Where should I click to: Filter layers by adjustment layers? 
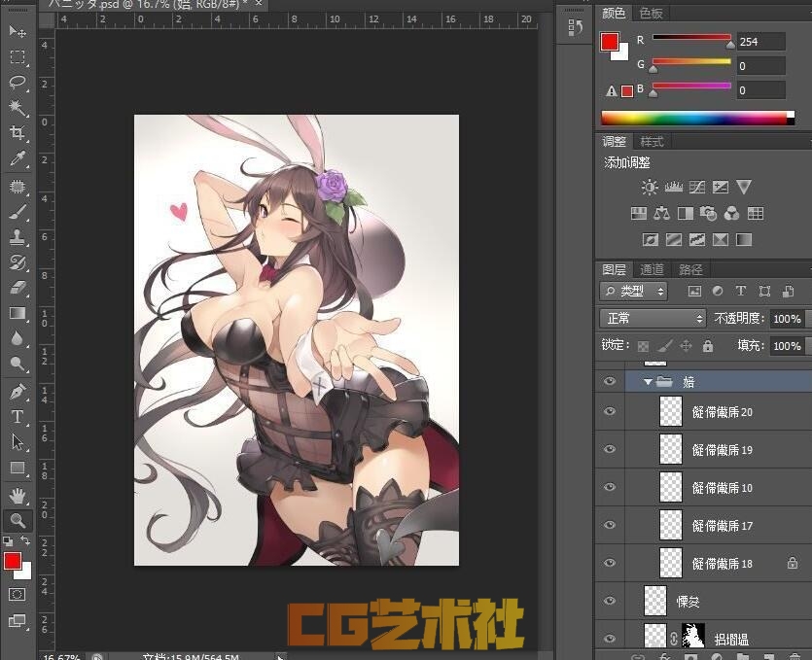tap(718, 292)
